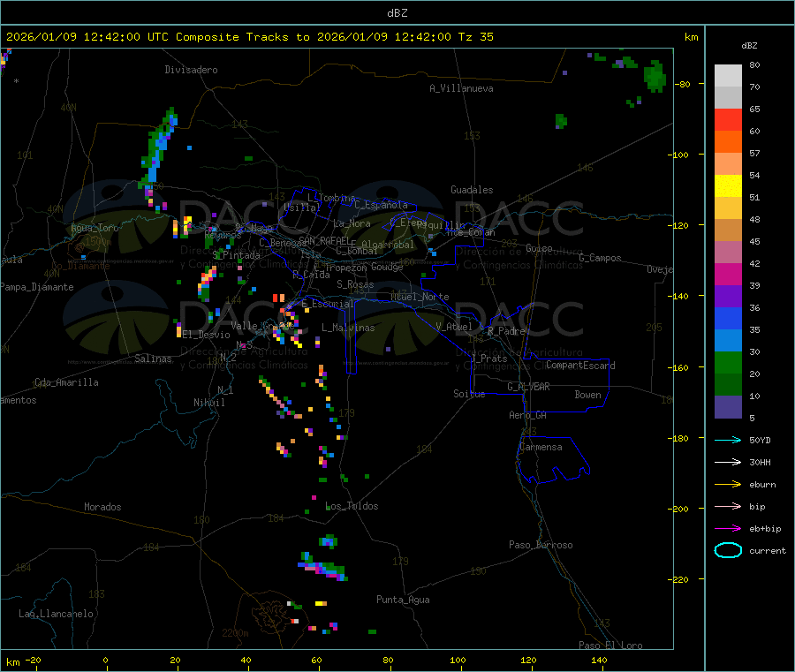Click the green 20 dBZ color swatch
Image resolution: width=795 pixels, height=672 pixels.
coord(728,362)
